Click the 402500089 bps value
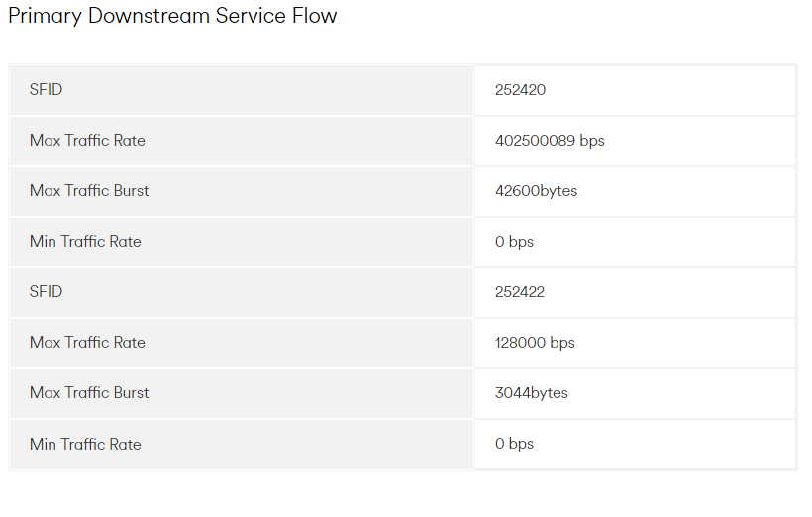 coord(550,141)
